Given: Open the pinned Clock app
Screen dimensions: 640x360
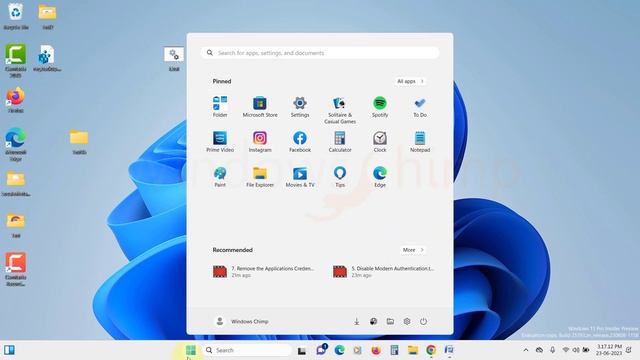Looking at the screenshot, I should click(x=380, y=142).
